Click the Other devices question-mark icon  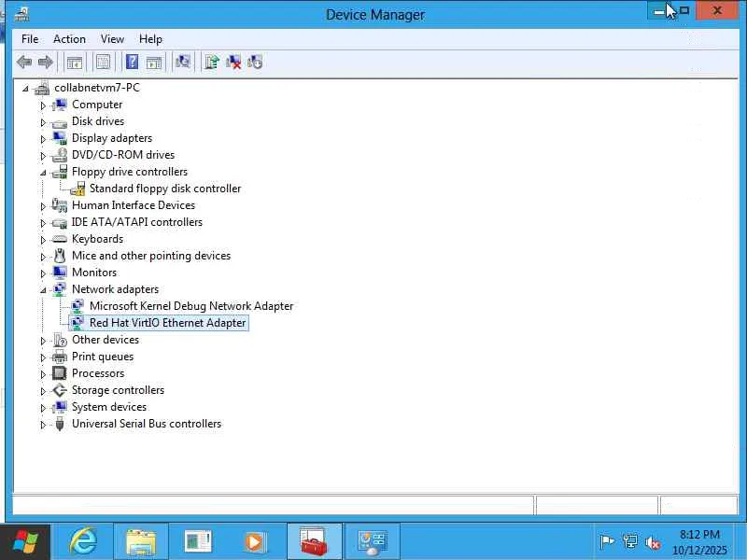60,340
